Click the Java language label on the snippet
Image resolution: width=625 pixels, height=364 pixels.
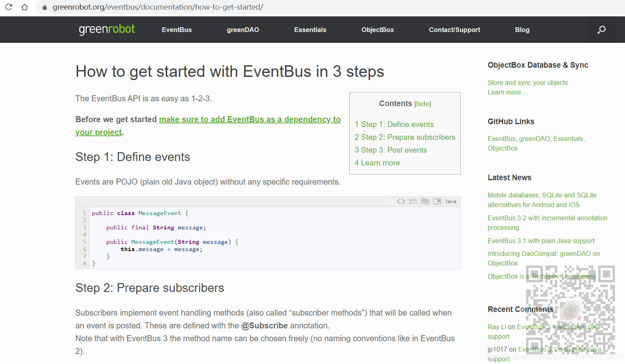[x=451, y=201]
